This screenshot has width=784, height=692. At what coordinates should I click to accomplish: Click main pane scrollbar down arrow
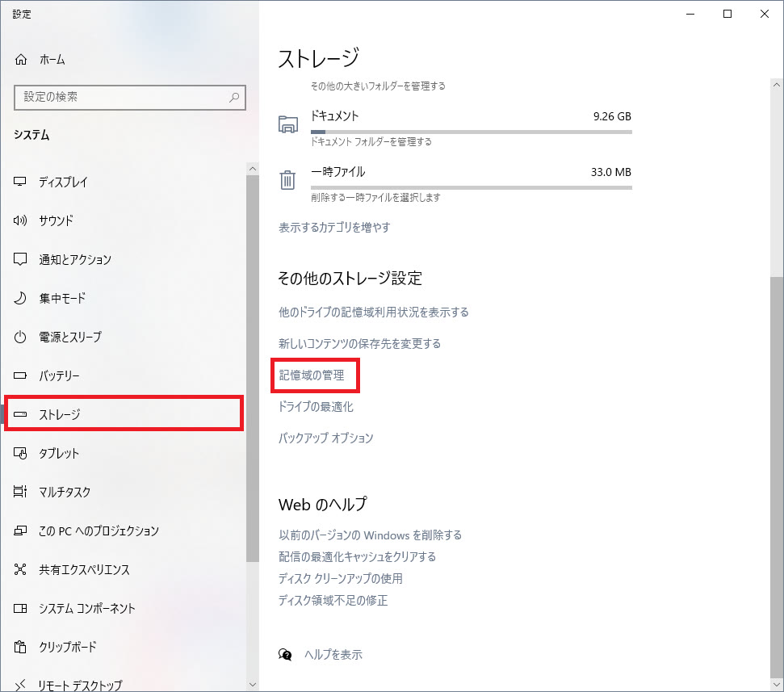(777, 685)
